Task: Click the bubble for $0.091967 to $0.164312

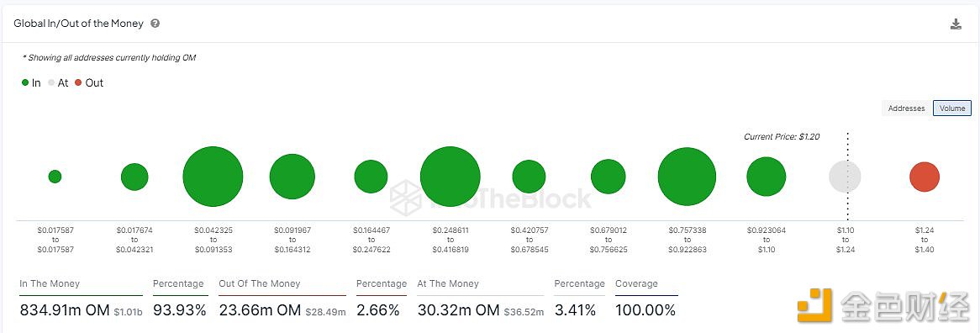Action: click(292, 177)
